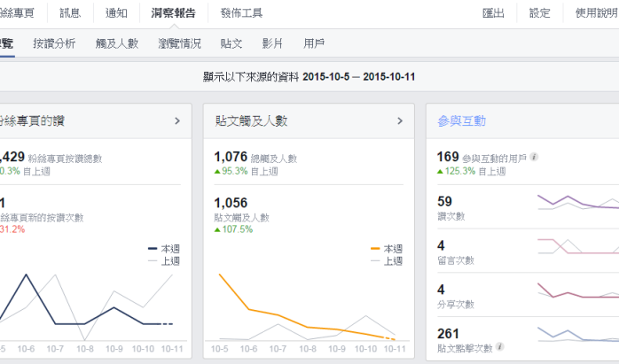The image size is (619, 364).
Task: Open 使用說明 help menu
Action: [x=596, y=13]
